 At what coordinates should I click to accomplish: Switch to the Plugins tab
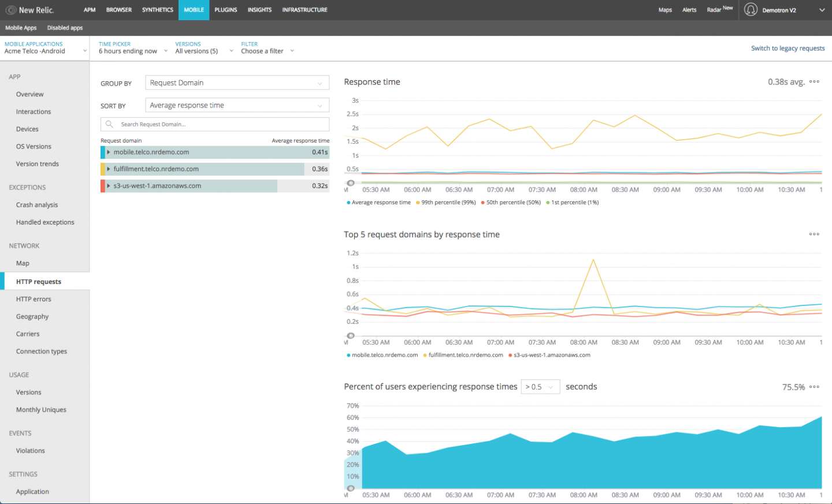[226, 10]
